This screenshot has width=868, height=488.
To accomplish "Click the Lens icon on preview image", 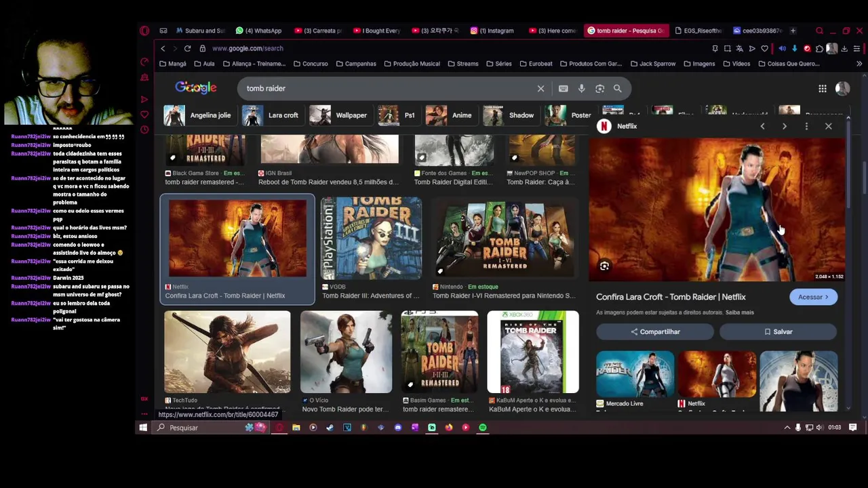I will [604, 266].
